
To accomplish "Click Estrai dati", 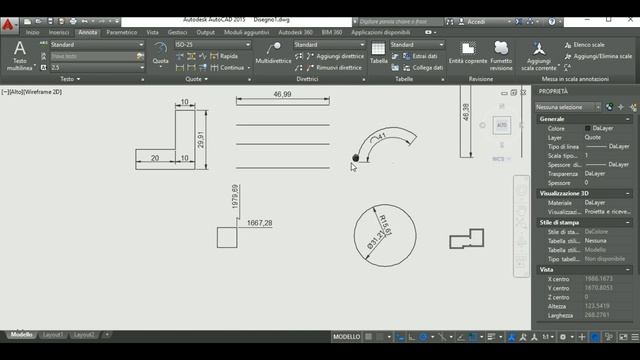I will click(420, 56).
